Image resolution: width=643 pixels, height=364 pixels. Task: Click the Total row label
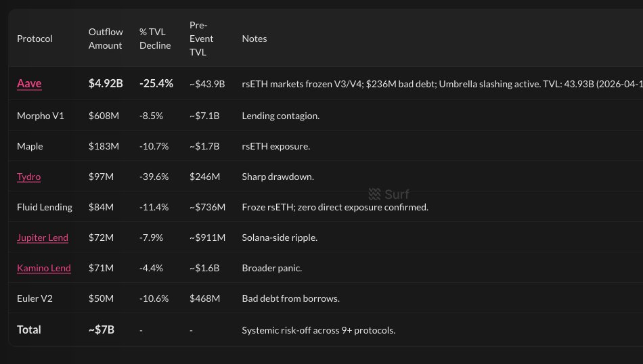[x=29, y=329]
